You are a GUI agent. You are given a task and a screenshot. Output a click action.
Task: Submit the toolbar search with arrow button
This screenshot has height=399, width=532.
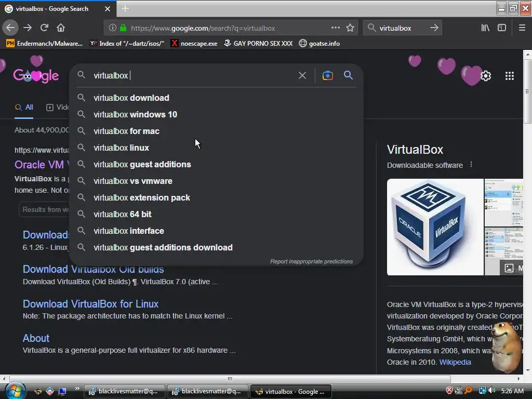(434, 28)
